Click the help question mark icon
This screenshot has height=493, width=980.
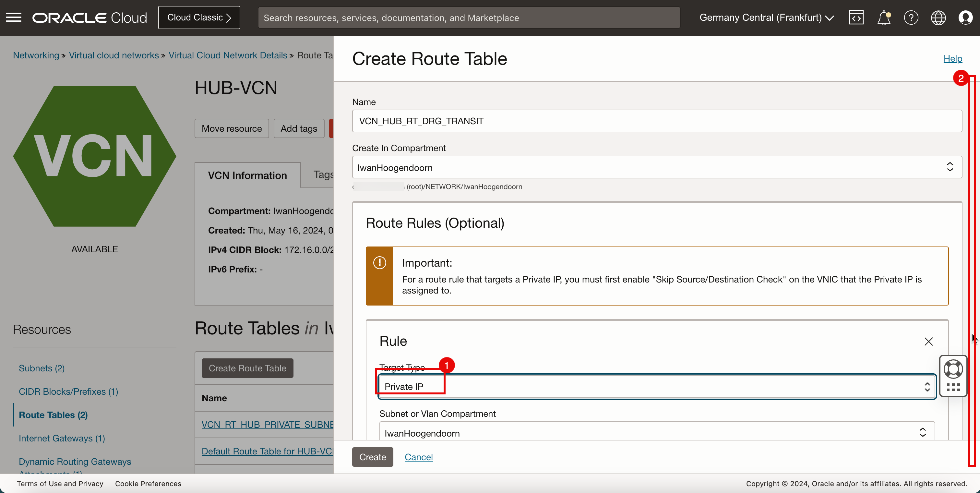click(x=911, y=18)
